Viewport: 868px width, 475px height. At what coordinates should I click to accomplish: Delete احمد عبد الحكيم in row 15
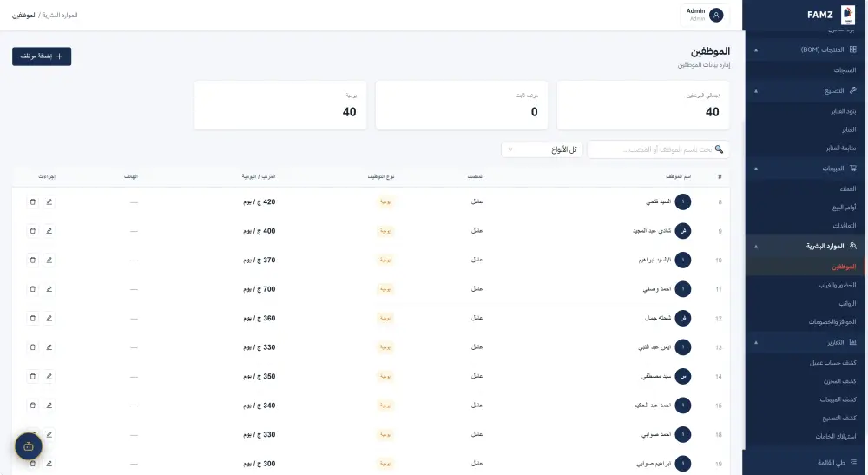pyautogui.click(x=33, y=406)
